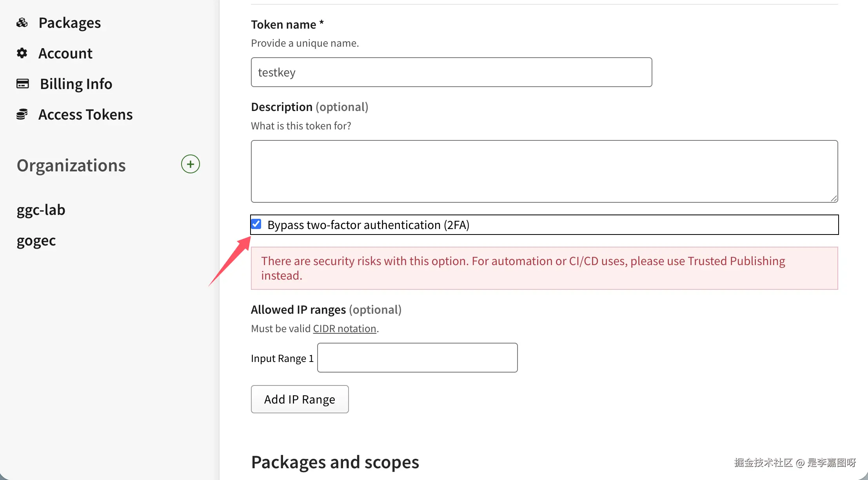Go to Account settings in sidebar
The width and height of the screenshot is (868, 480).
65,53
